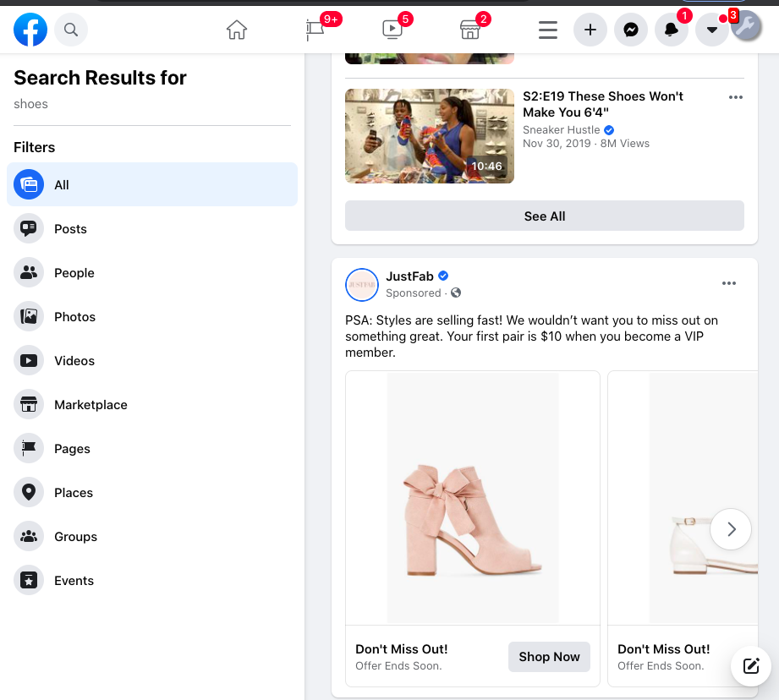Open the account menu dropdown arrow
Image resolution: width=779 pixels, height=700 pixels.
(x=711, y=29)
